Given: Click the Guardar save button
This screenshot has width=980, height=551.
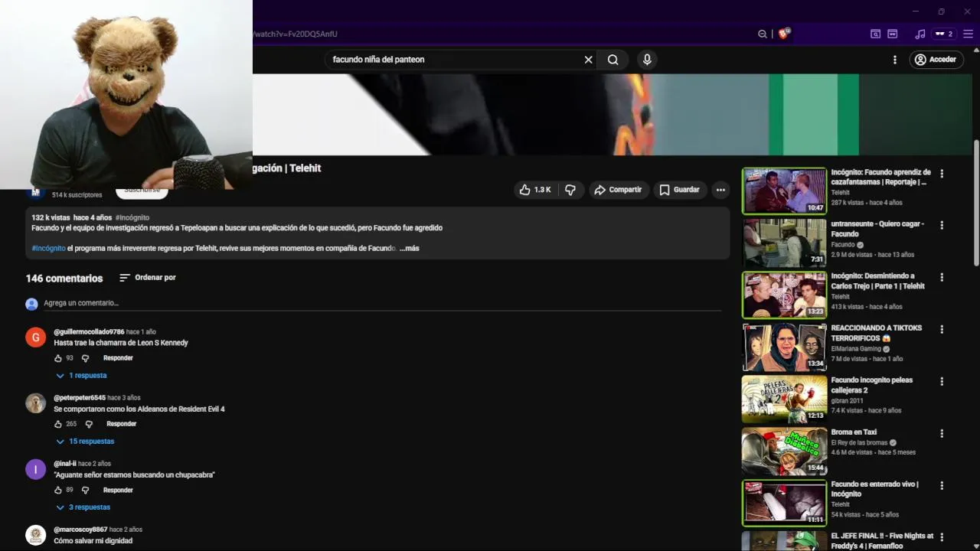Looking at the screenshot, I should click(x=679, y=190).
